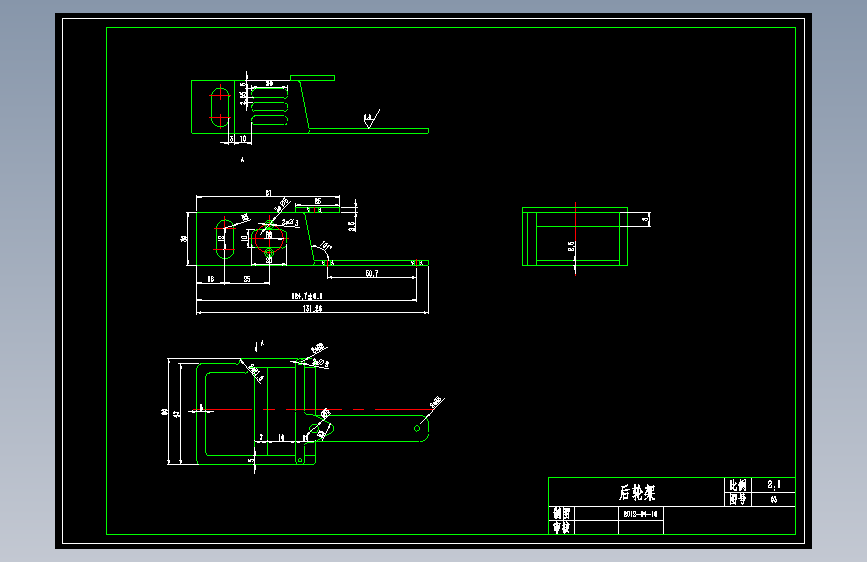Select the 比例 label in title block
Image resolution: width=867 pixels, height=562 pixels.
(738, 485)
